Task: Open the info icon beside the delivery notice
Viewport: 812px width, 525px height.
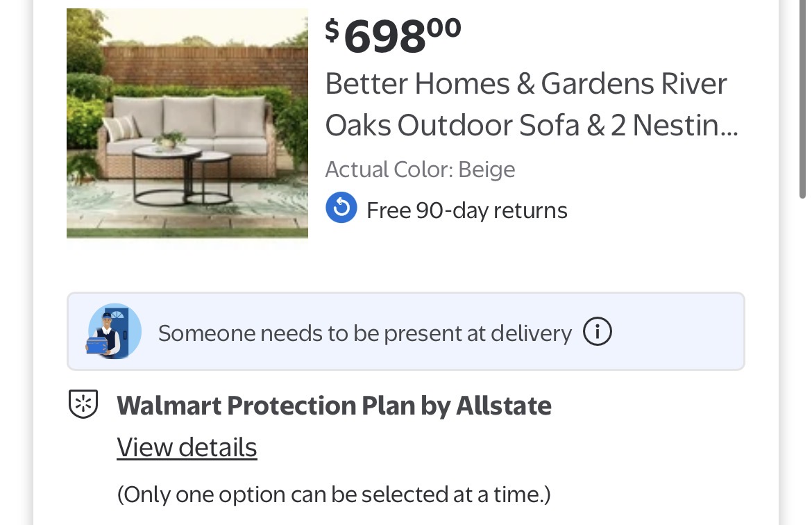Action: tap(597, 332)
